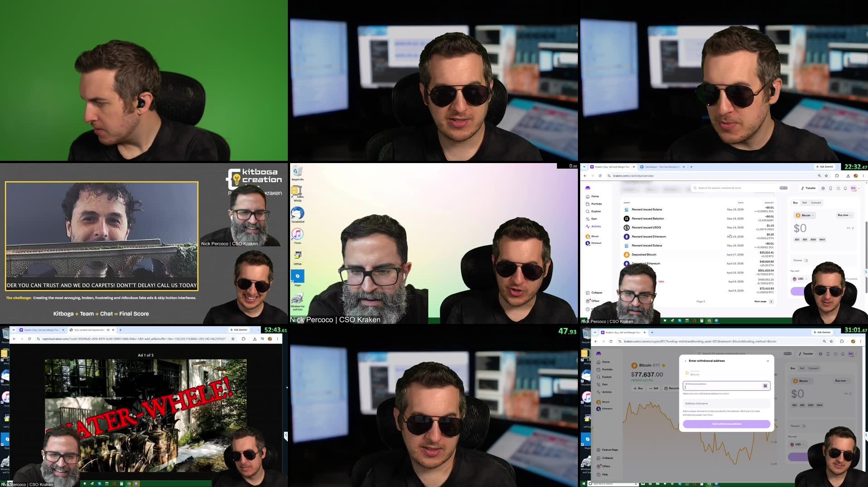Open the iTunes icon on the plain desktop panel

(x=297, y=235)
